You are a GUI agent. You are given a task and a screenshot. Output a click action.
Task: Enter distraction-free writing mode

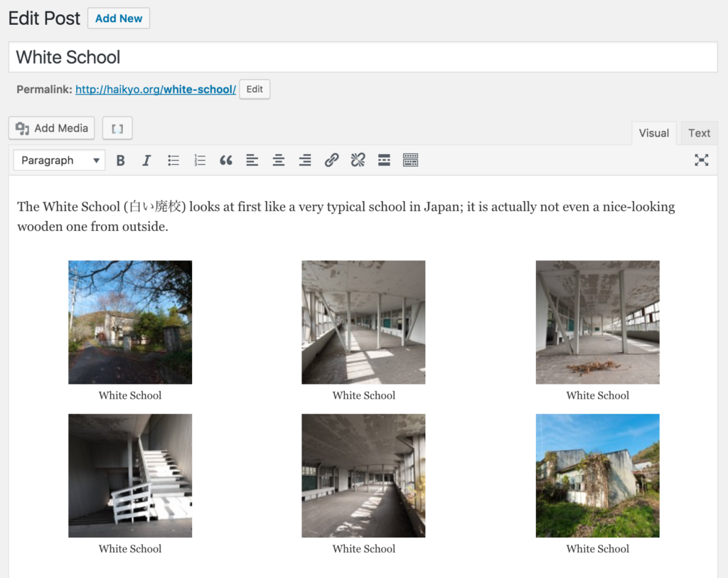(701, 161)
